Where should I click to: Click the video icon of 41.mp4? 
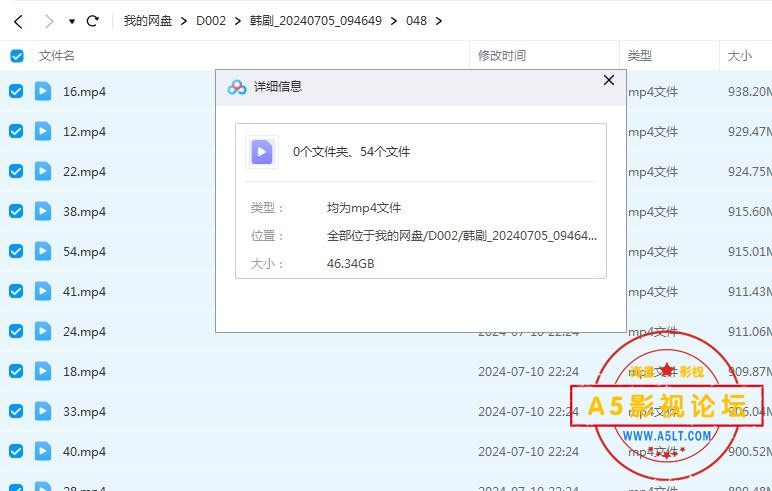click(x=43, y=291)
